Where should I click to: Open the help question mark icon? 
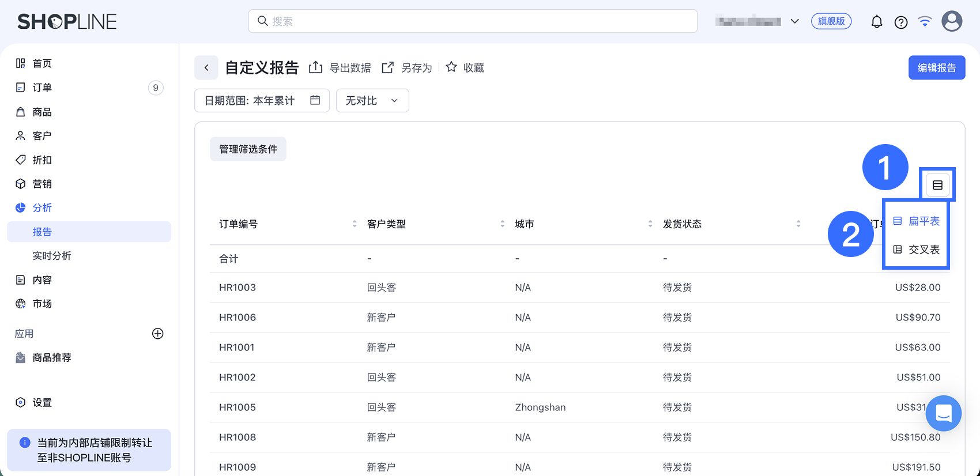[900, 22]
